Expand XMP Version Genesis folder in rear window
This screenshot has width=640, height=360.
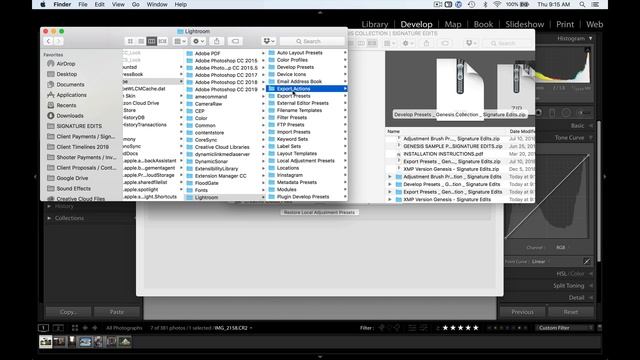tap(390, 200)
